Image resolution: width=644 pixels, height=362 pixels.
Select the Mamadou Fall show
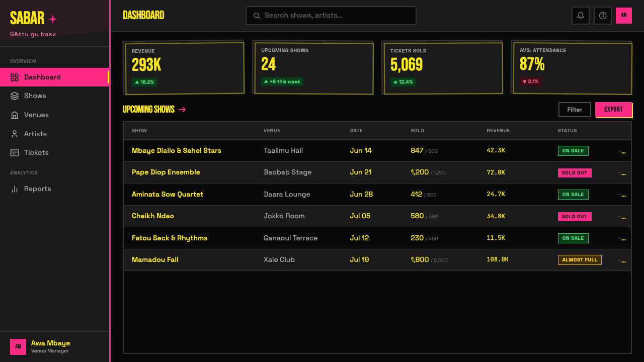155,260
